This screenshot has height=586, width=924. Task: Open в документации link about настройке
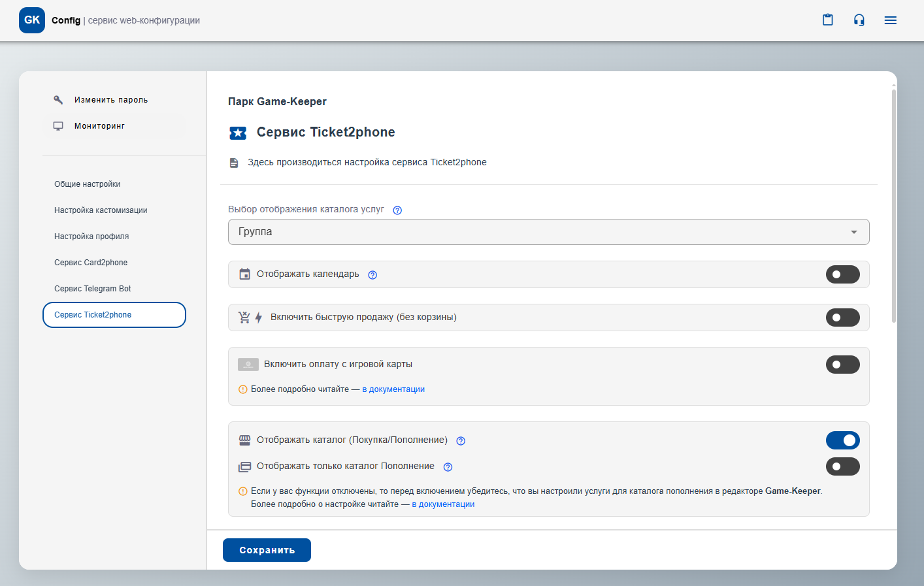pos(443,504)
